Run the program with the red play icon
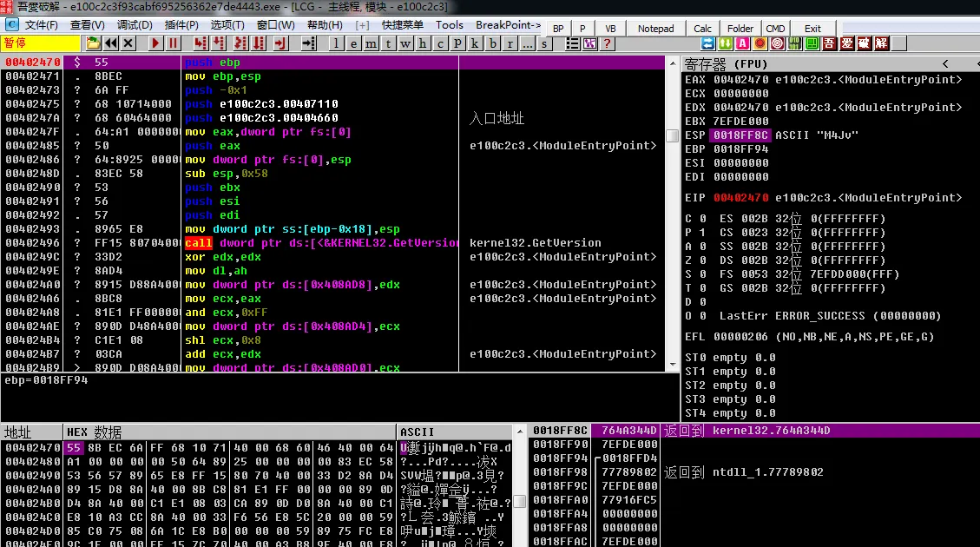 (x=155, y=43)
